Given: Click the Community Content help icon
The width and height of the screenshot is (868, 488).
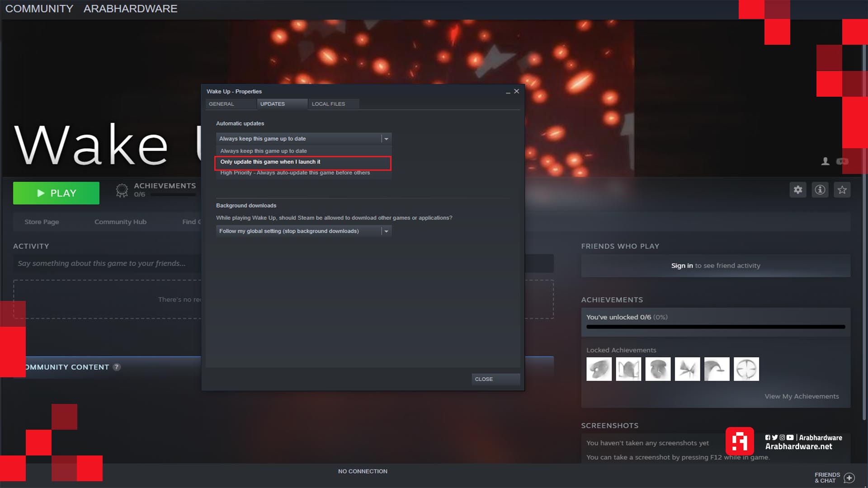Looking at the screenshot, I should [117, 367].
